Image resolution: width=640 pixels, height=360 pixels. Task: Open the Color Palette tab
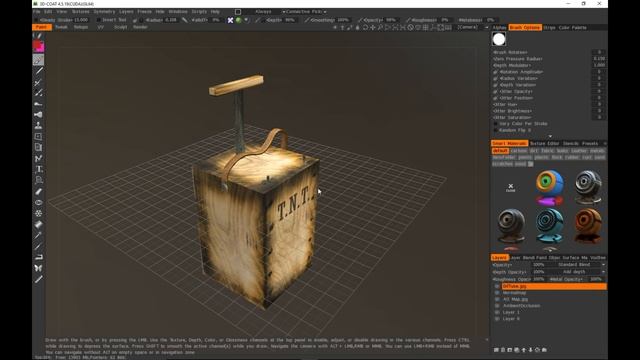(573, 27)
